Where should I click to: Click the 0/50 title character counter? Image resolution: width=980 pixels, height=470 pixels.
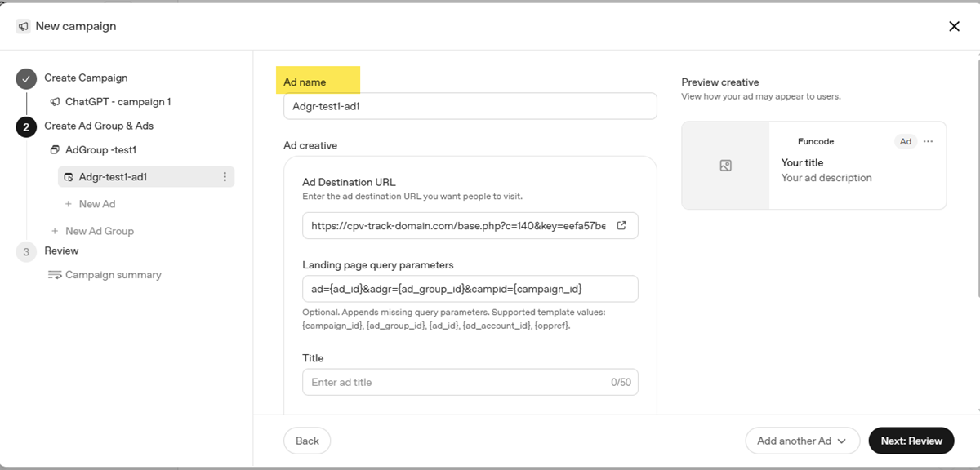pos(621,382)
